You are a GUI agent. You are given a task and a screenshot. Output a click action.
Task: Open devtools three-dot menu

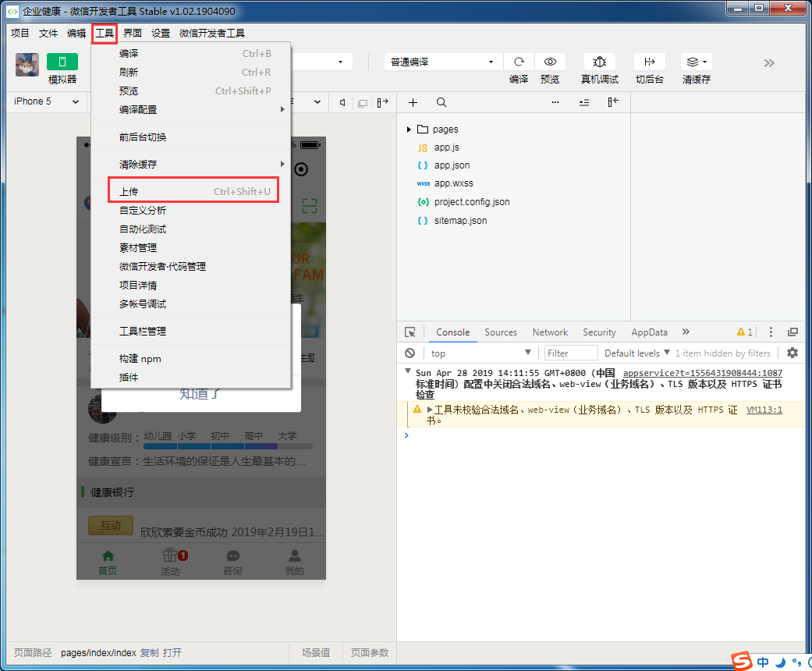771,332
